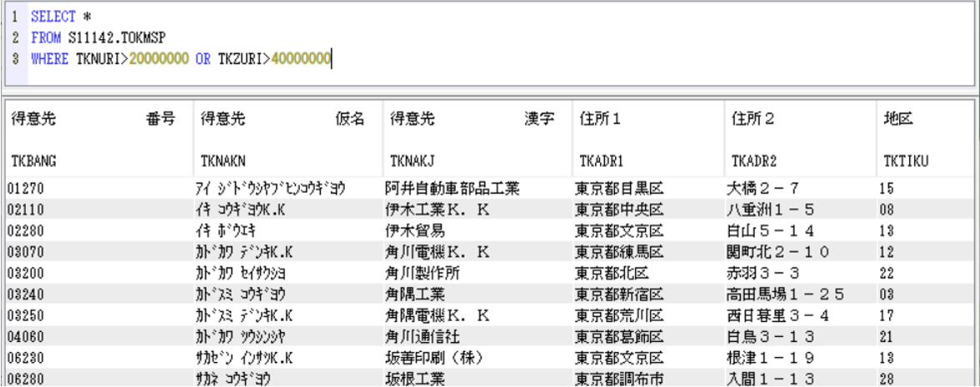Click address cell 白山5-14
The height and width of the screenshot is (387, 980).
pyautogui.click(x=770, y=231)
